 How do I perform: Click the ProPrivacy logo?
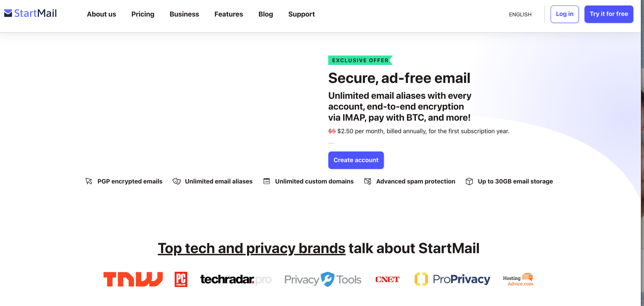(452, 279)
